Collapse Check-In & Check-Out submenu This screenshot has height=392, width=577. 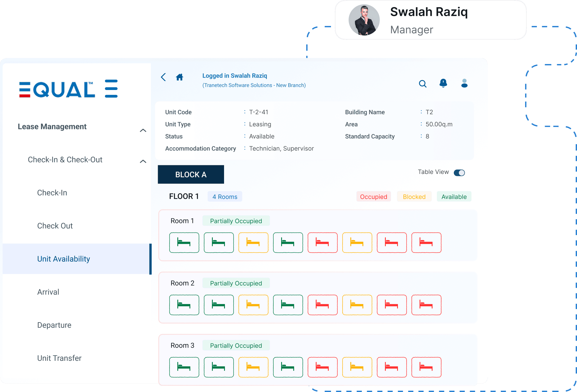(143, 161)
